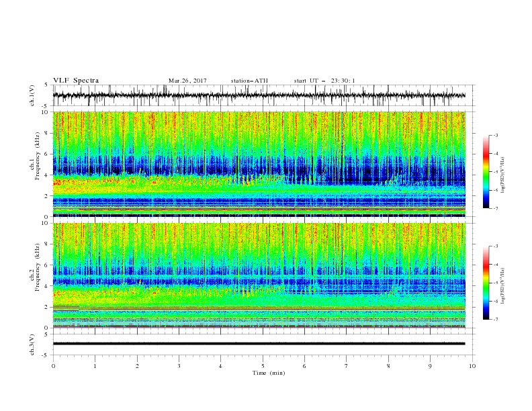Click inside the ch.1 spectrogram panel
The width and height of the screenshot is (532, 411).
tap(259, 164)
